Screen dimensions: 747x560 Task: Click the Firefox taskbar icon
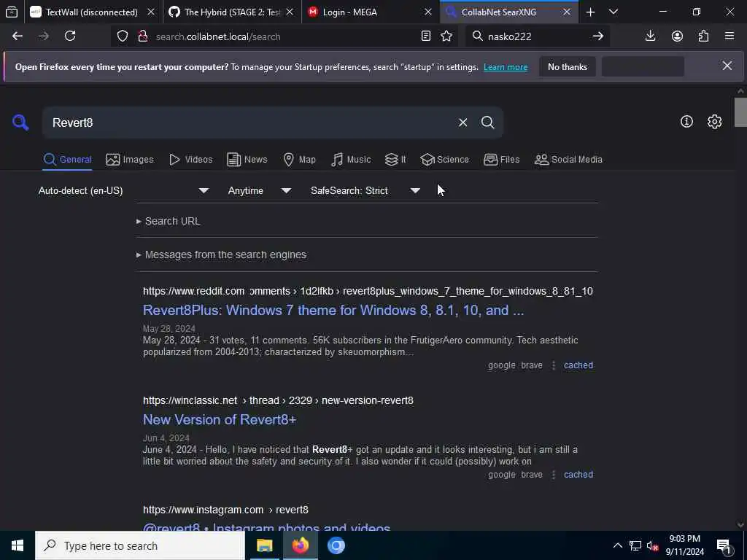pyautogui.click(x=300, y=545)
